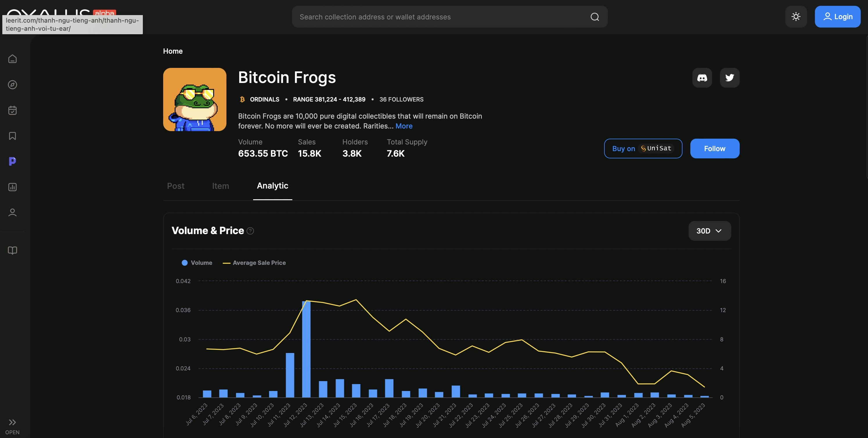Screen dimensions: 868x438
Task: Switch to the Post tab
Action: (x=176, y=186)
